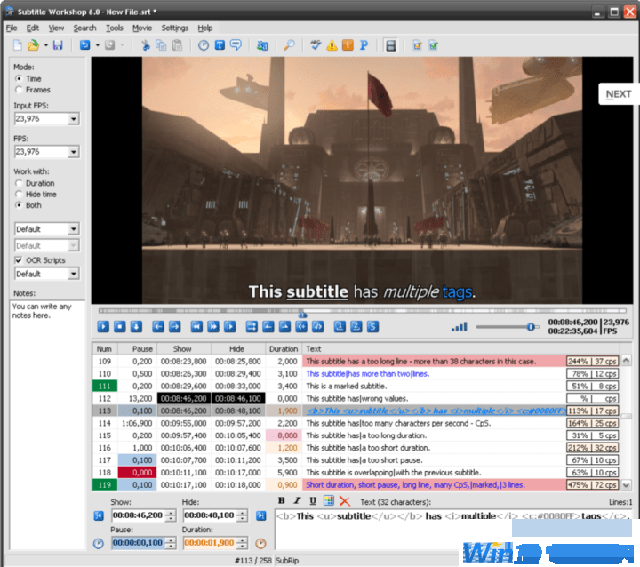Viewport: 640px width, 567px height.
Task: Expand the FPS combo box
Action: pos(73,152)
